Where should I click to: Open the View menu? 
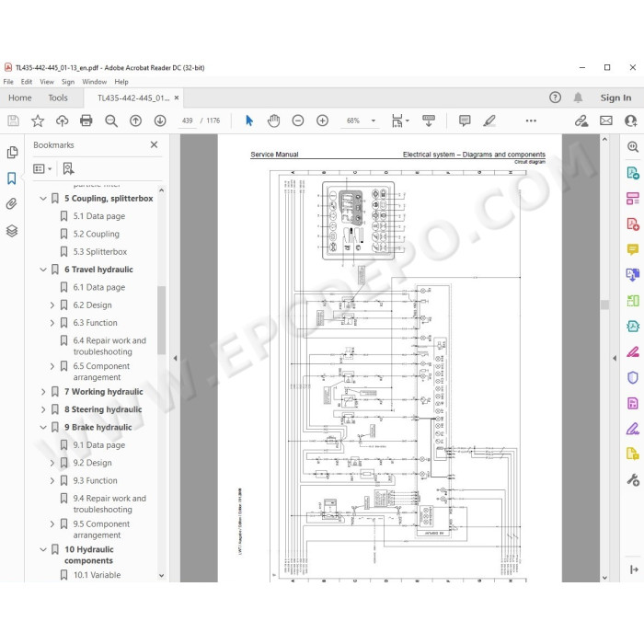(47, 82)
